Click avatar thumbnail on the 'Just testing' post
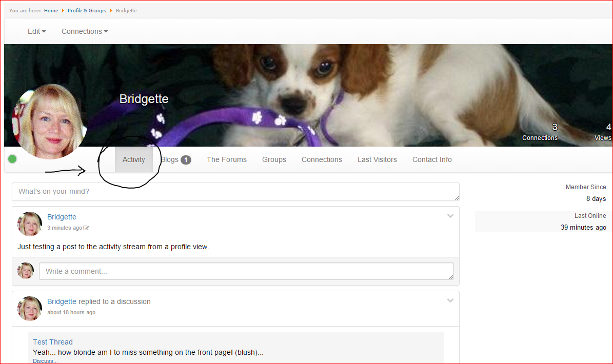Screen dimensions: 613x364 click(30, 224)
